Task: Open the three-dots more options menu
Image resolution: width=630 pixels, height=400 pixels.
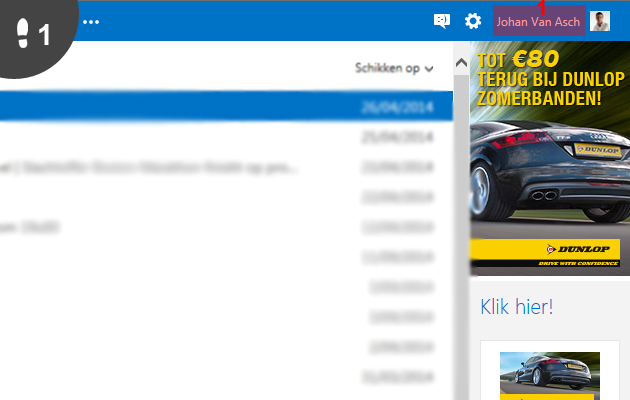Action: tap(91, 22)
